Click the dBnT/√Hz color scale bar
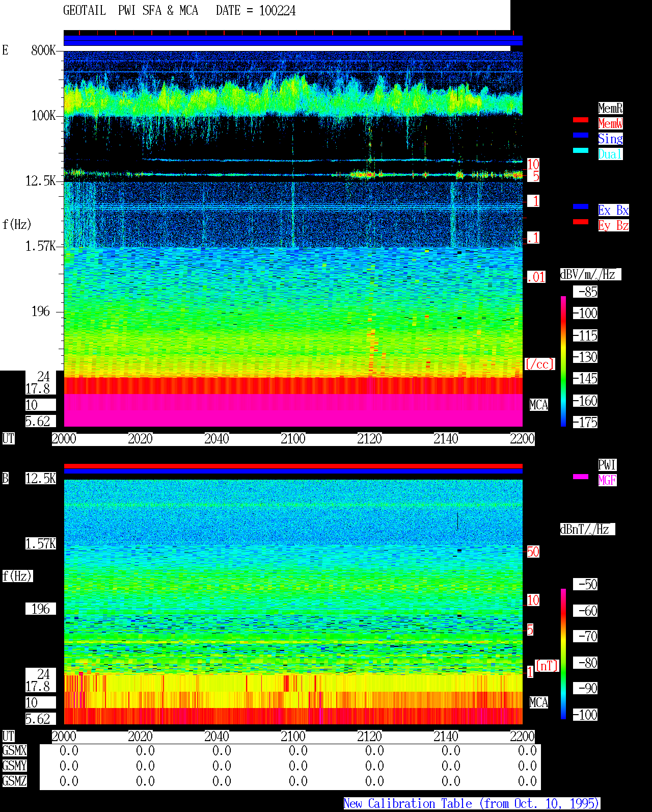 (x=563, y=654)
